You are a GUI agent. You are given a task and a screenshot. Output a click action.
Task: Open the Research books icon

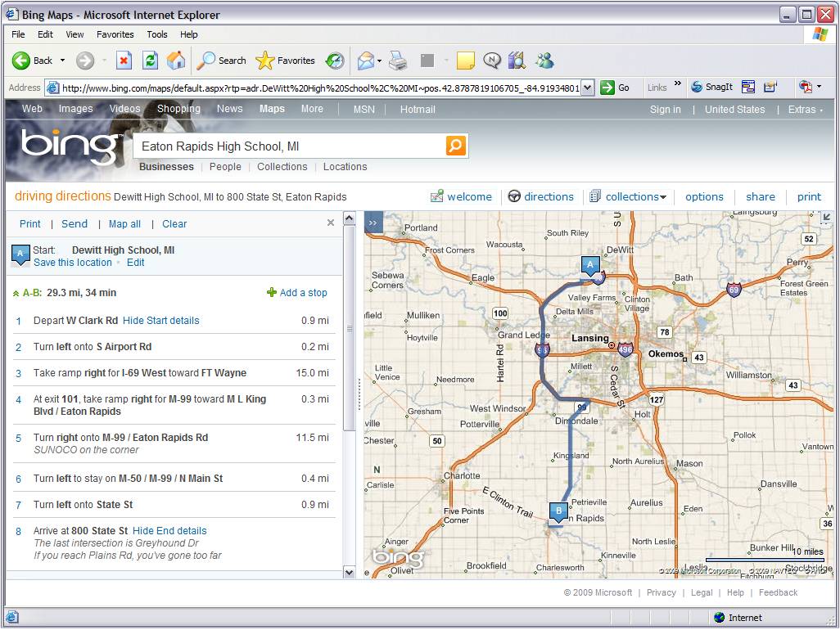pos(517,61)
